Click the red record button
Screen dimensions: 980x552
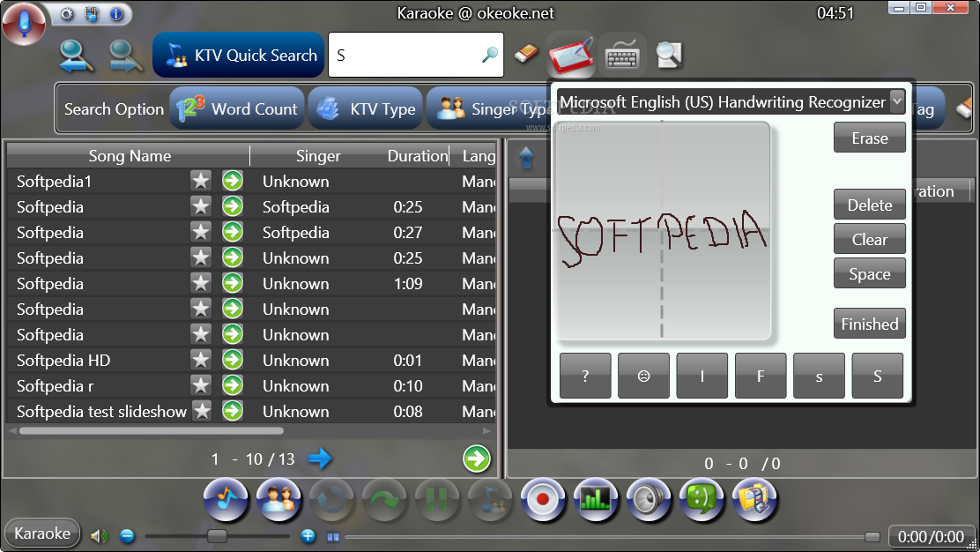[543, 500]
